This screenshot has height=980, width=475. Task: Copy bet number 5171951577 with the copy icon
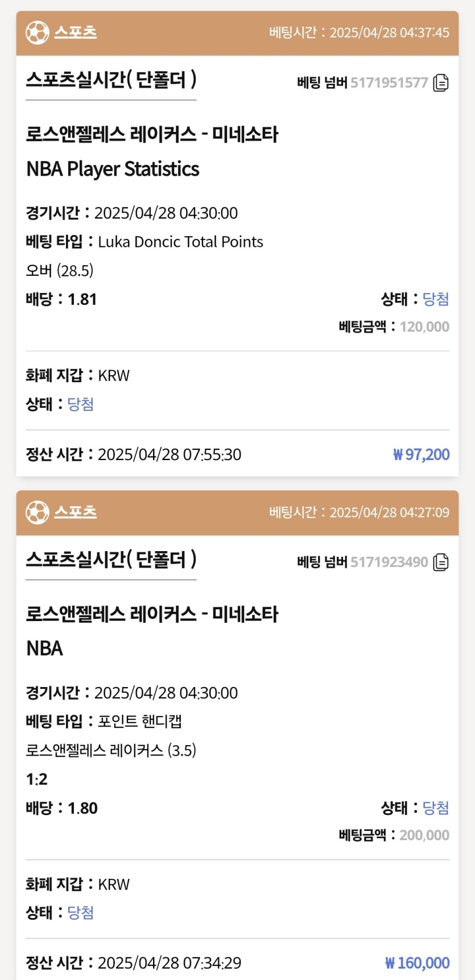[441, 83]
